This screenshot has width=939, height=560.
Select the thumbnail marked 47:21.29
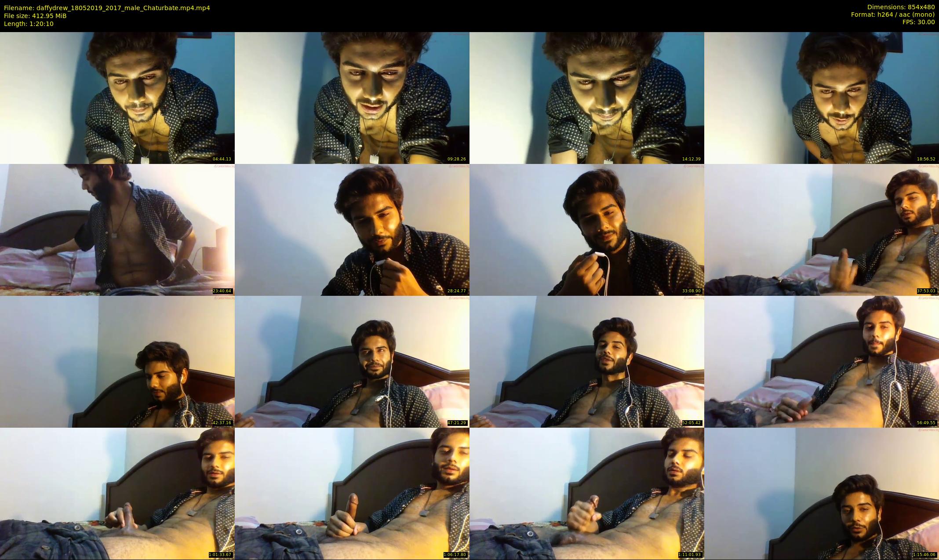pos(352,361)
